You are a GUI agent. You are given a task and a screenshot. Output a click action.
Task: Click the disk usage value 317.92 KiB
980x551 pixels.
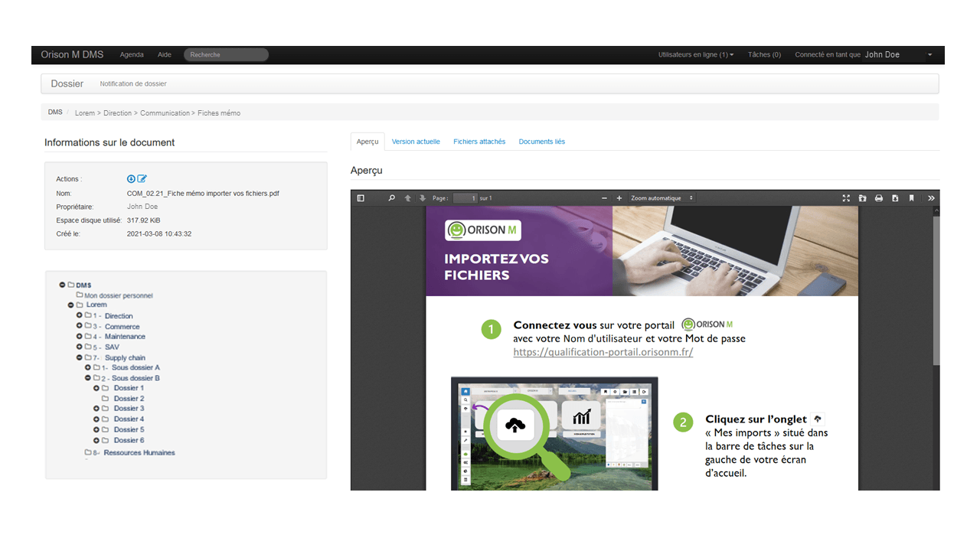pos(144,220)
